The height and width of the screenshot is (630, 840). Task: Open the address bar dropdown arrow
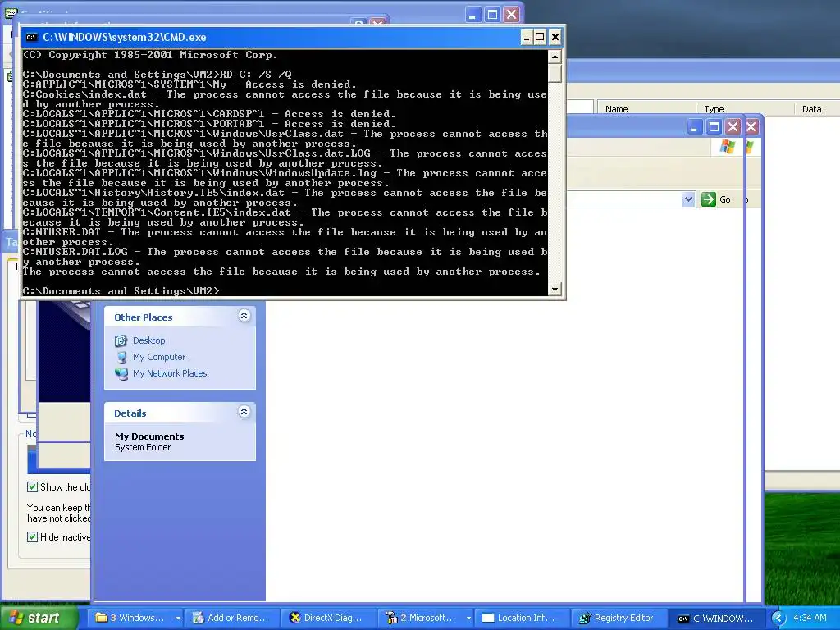point(688,199)
